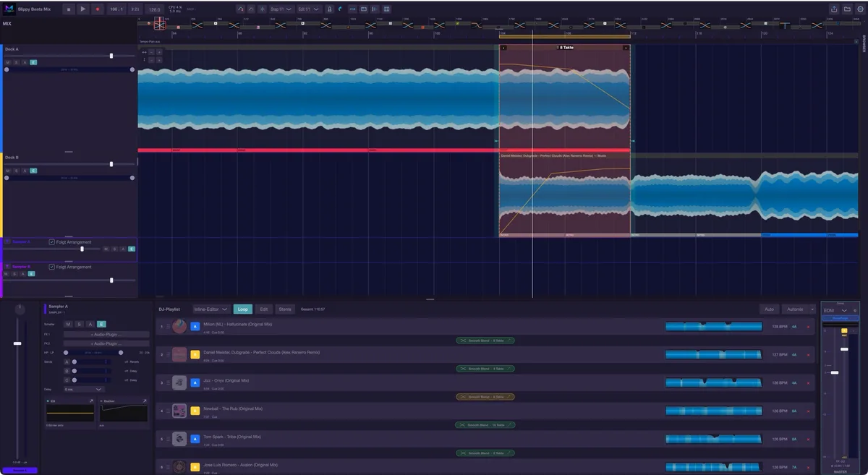Click drag handle icon on Tom Spark row
Image resolution: width=868 pixels, height=475 pixels.
pos(168,440)
